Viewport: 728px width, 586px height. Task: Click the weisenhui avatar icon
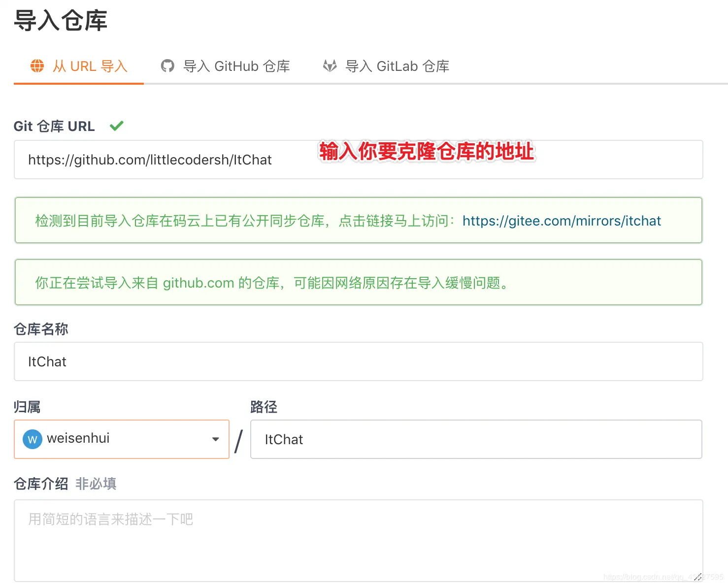33,439
